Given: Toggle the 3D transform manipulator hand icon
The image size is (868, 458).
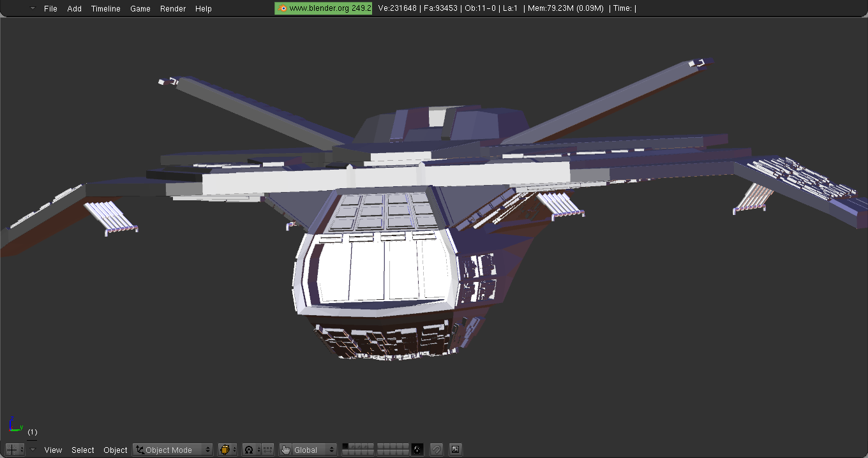Looking at the screenshot, I should [x=285, y=450].
